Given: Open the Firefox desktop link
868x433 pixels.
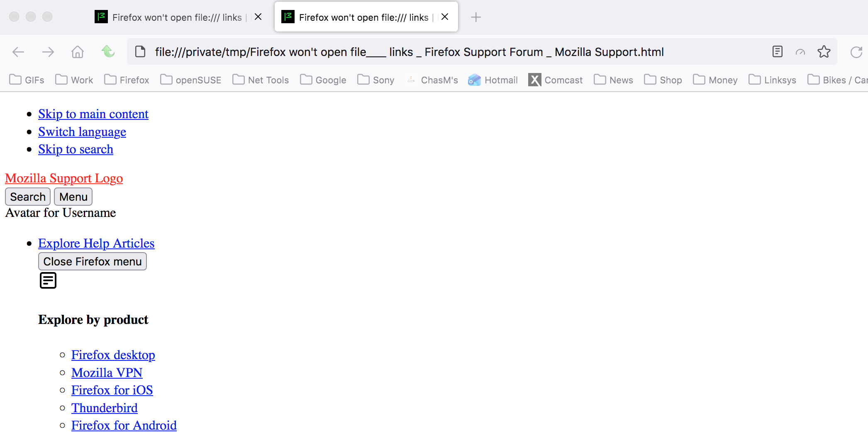Looking at the screenshot, I should [113, 355].
